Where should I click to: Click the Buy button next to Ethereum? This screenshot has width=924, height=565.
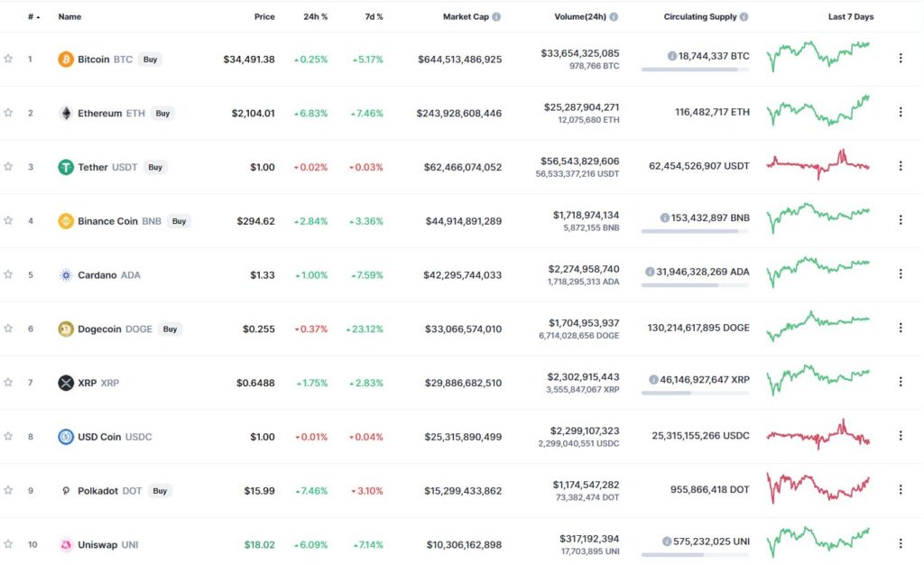pyautogui.click(x=162, y=113)
